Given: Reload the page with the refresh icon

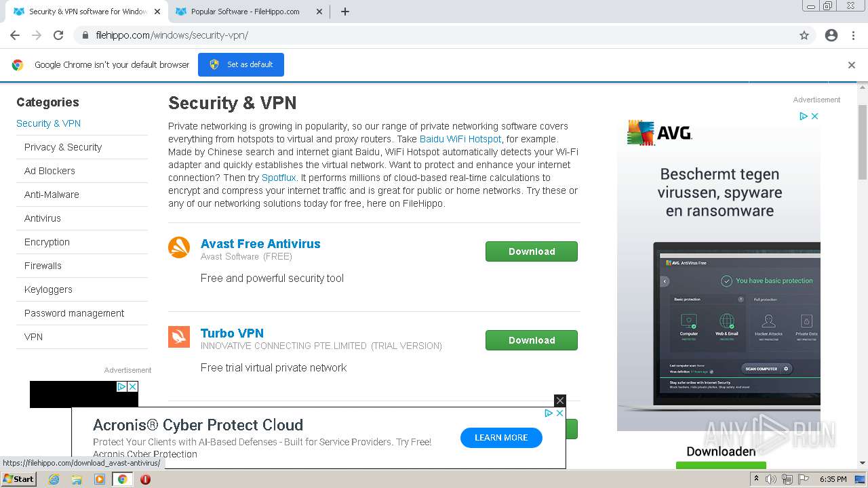Looking at the screenshot, I should (x=58, y=35).
